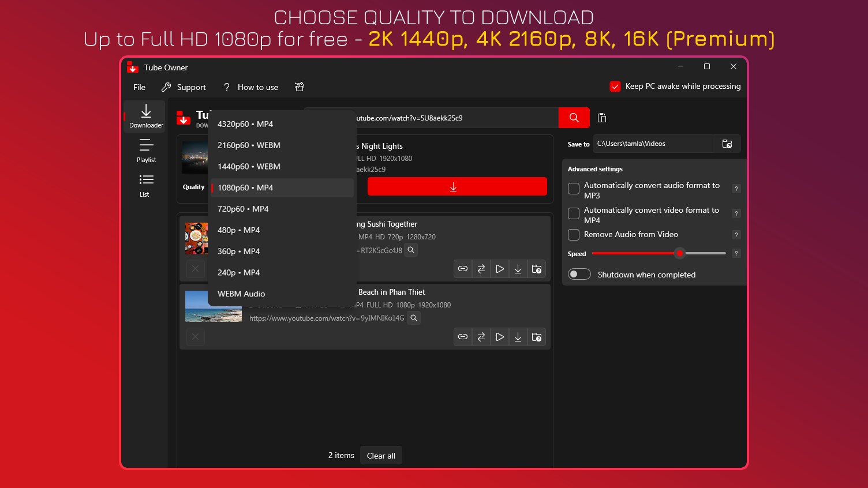Enable automatic audio conversion to MP3
868x488 pixels.
click(x=573, y=188)
